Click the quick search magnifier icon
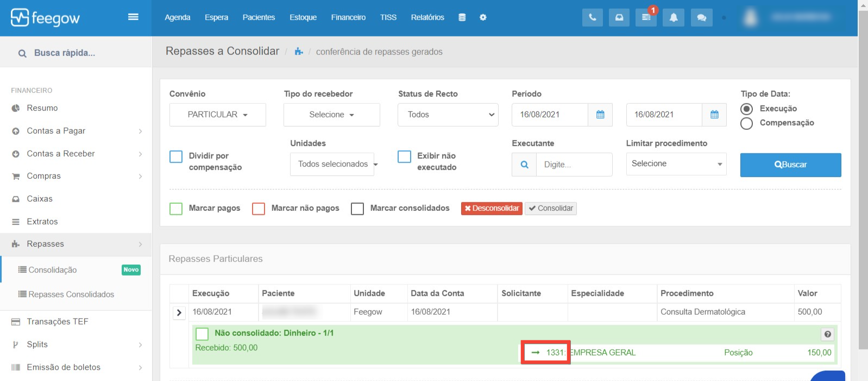This screenshot has width=868, height=381. [22, 53]
